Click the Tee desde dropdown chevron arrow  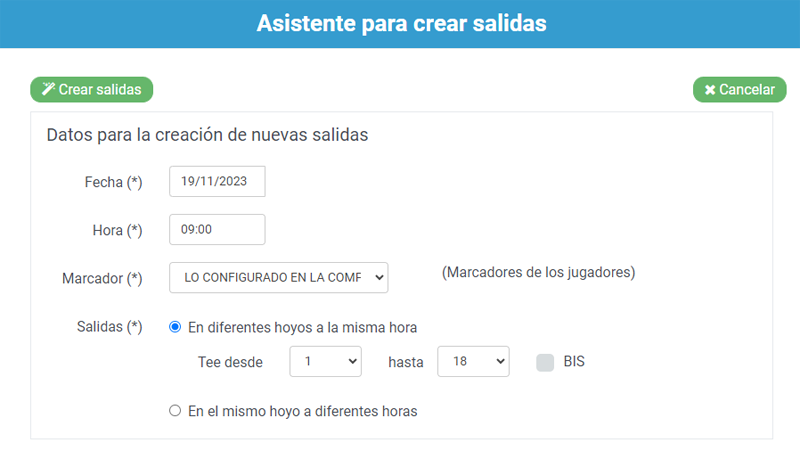coord(352,362)
